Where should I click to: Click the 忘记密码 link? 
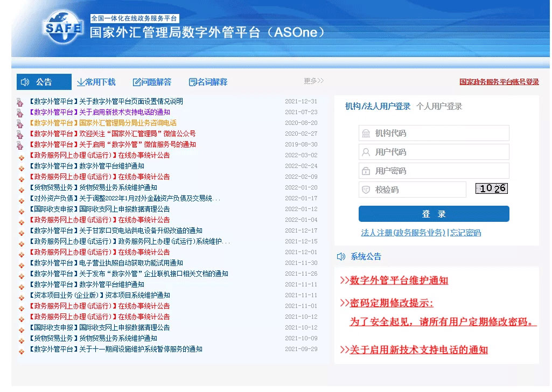pyautogui.click(x=465, y=233)
